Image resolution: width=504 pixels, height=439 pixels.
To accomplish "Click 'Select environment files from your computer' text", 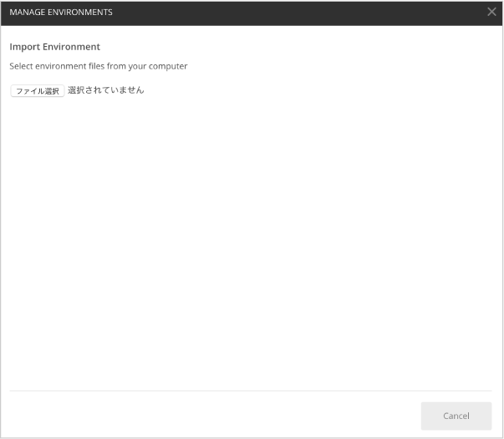I will point(99,66).
